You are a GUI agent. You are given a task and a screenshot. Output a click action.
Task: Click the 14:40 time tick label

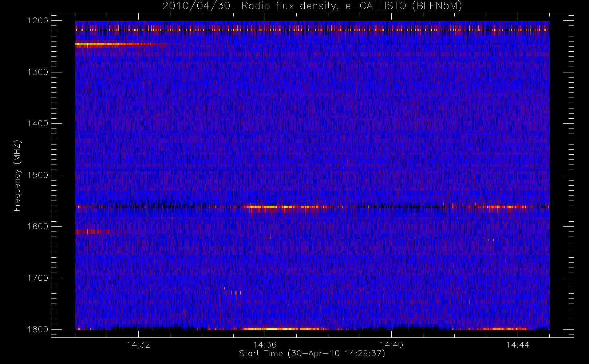pos(391,345)
